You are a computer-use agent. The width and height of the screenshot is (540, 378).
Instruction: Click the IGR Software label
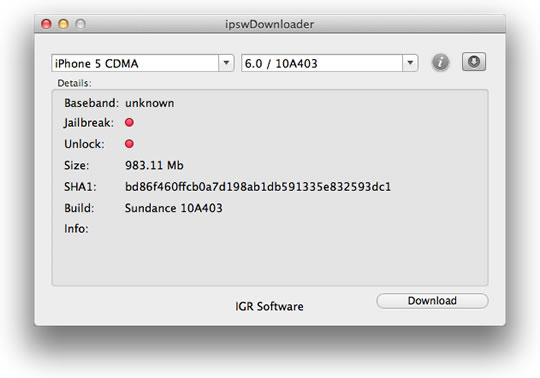point(269,306)
